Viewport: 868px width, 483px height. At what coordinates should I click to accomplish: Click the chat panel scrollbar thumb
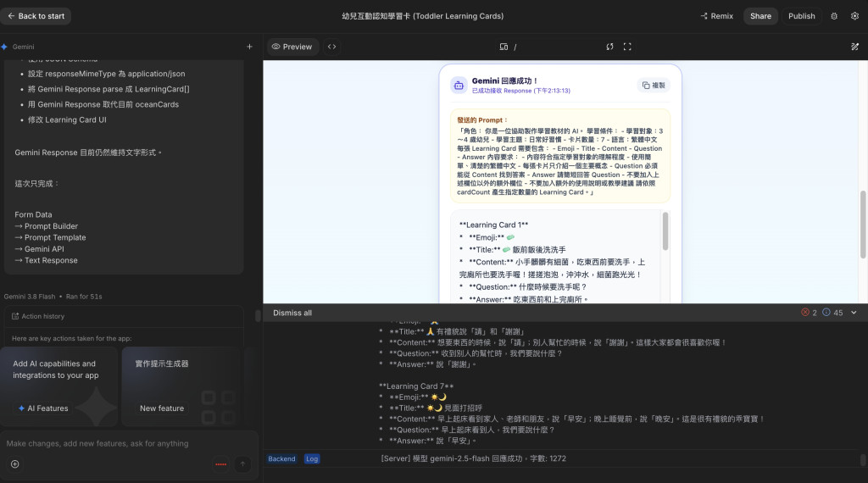coord(258,316)
